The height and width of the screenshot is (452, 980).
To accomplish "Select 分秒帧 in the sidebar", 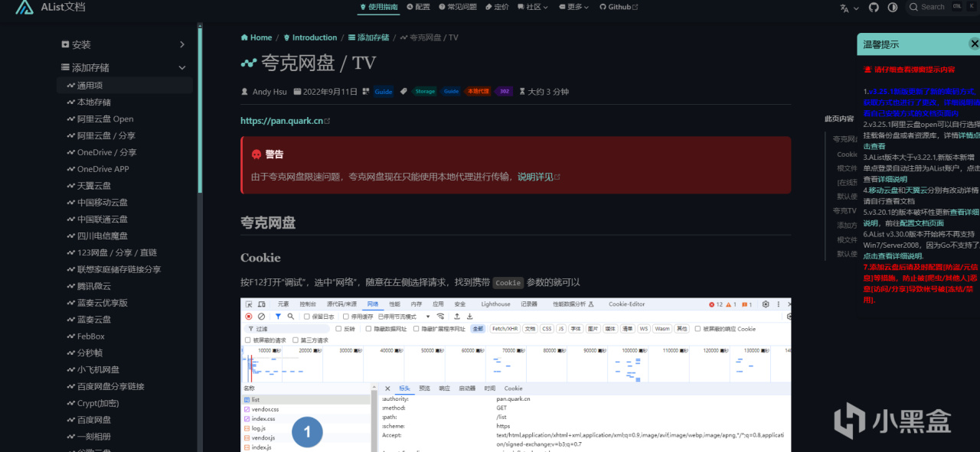I will tap(124, 353).
